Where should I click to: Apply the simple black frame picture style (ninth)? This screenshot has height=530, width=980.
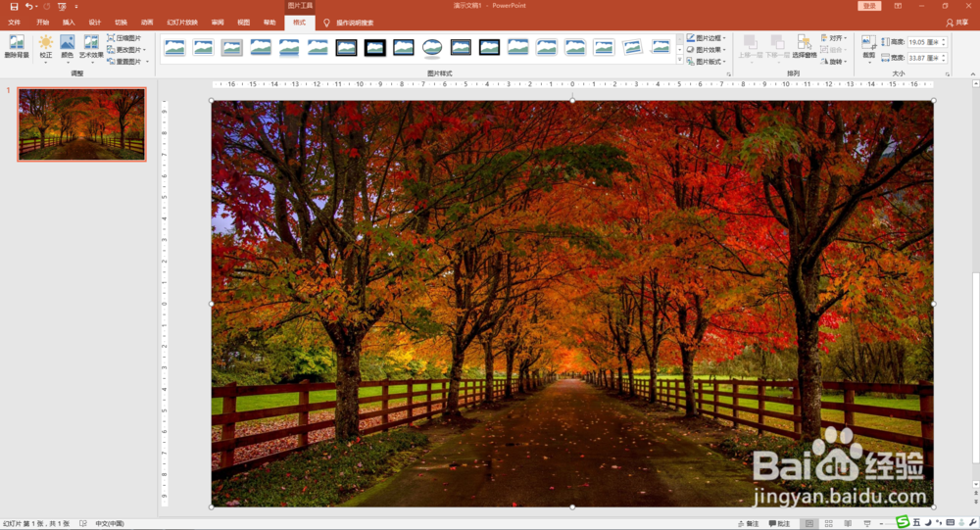404,47
